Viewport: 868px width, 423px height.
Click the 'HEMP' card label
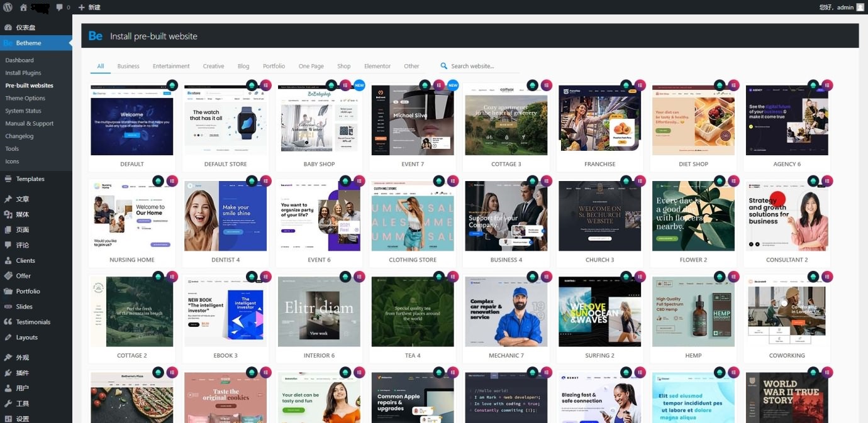click(x=693, y=356)
